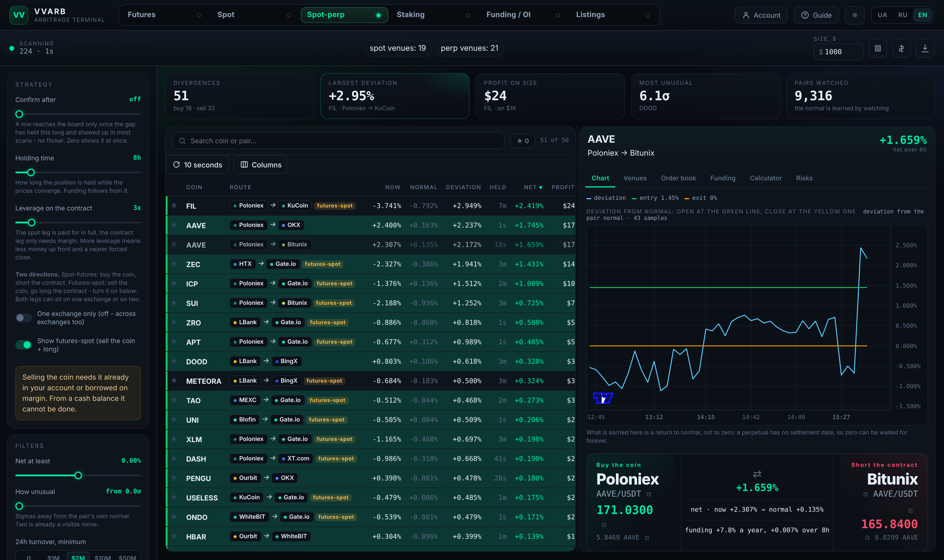Toggle One exchange only switch
This screenshot has height=560, width=944.
point(23,318)
